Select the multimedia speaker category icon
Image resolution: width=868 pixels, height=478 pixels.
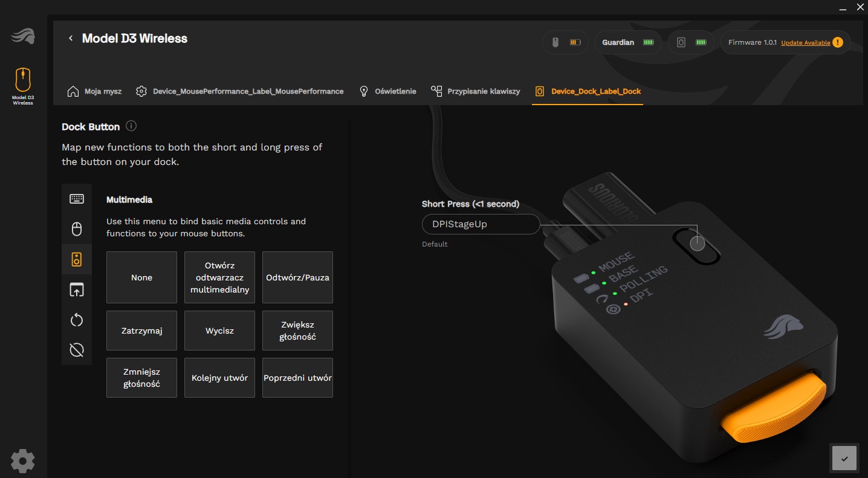point(77,259)
